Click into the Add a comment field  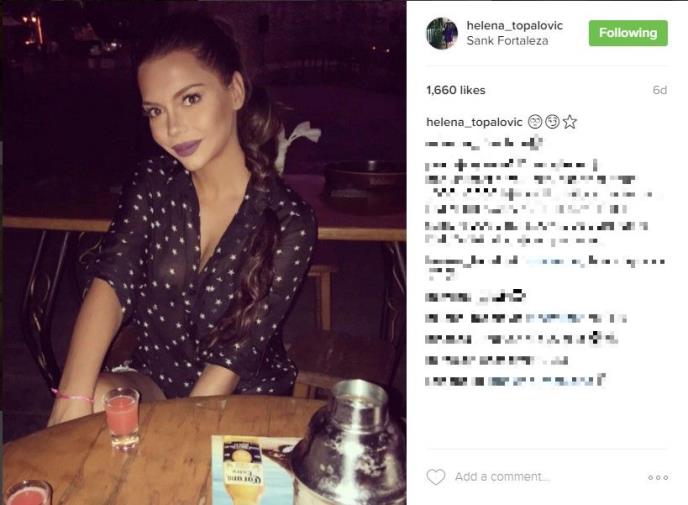pos(502,477)
